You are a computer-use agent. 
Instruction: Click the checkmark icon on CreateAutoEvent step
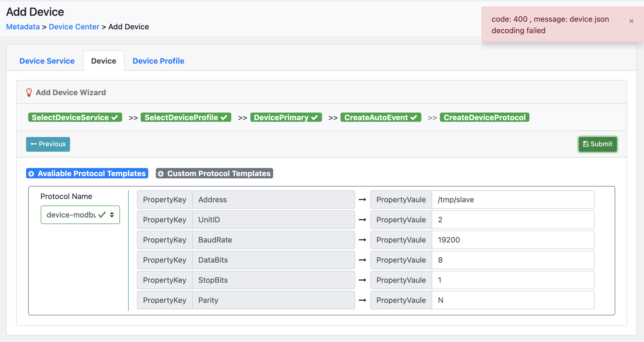[414, 117]
